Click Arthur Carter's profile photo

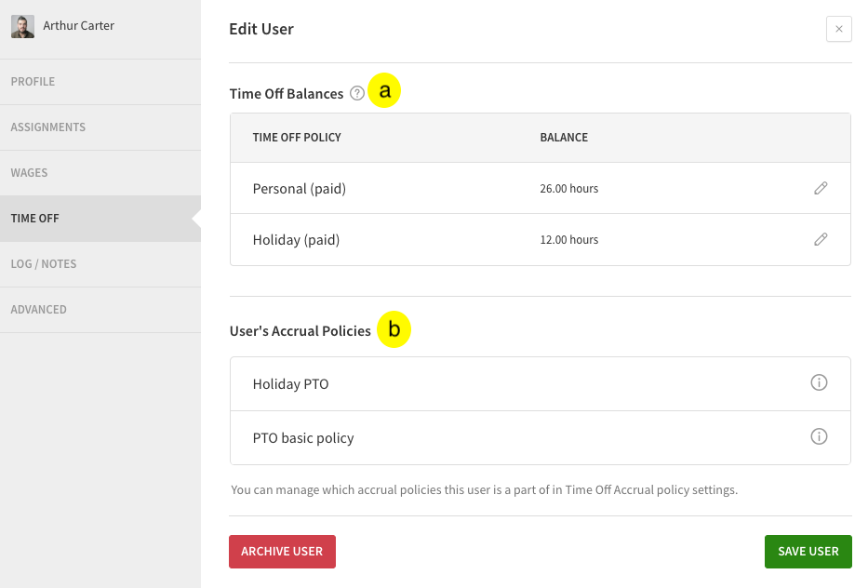click(x=22, y=26)
